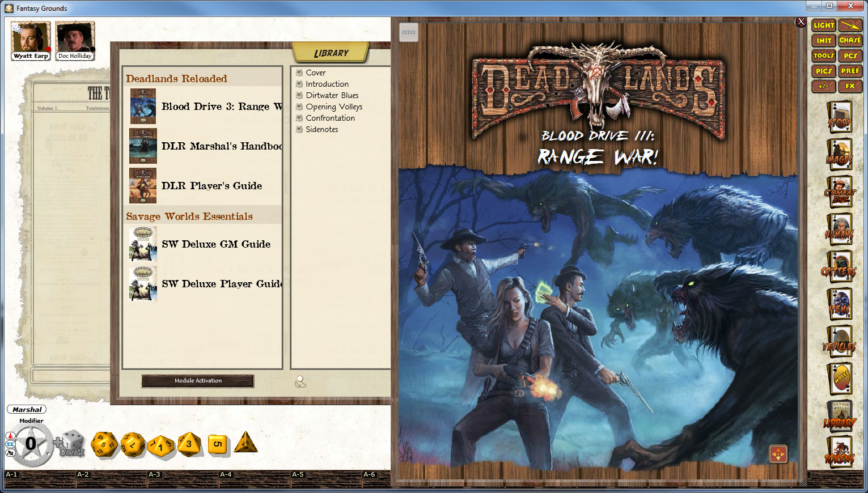Open the Dirtwater Blues chapter

coord(332,95)
